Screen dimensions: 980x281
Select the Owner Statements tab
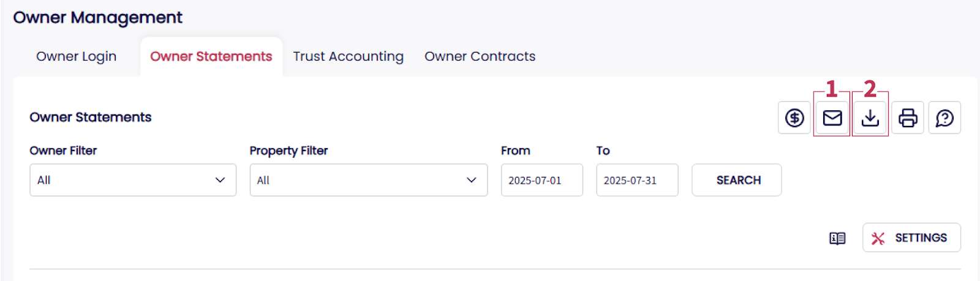point(211,56)
